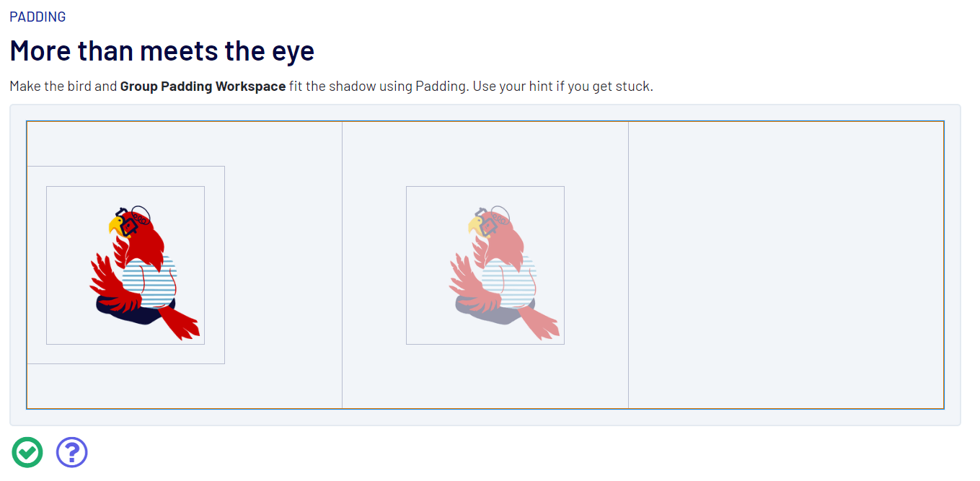The width and height of the screenshot is (980, 481).
Task: Click the bold "Group Padding Workspace" text
Action: point(203,87)
